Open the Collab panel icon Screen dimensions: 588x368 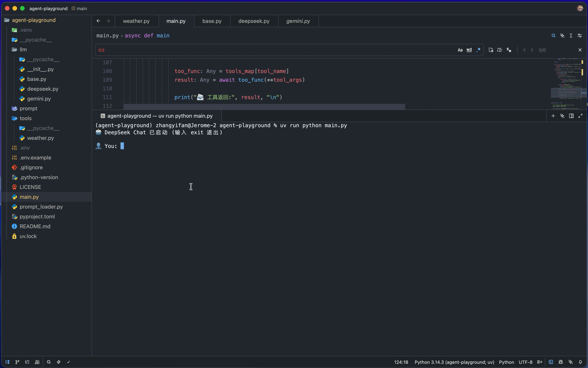37,362
